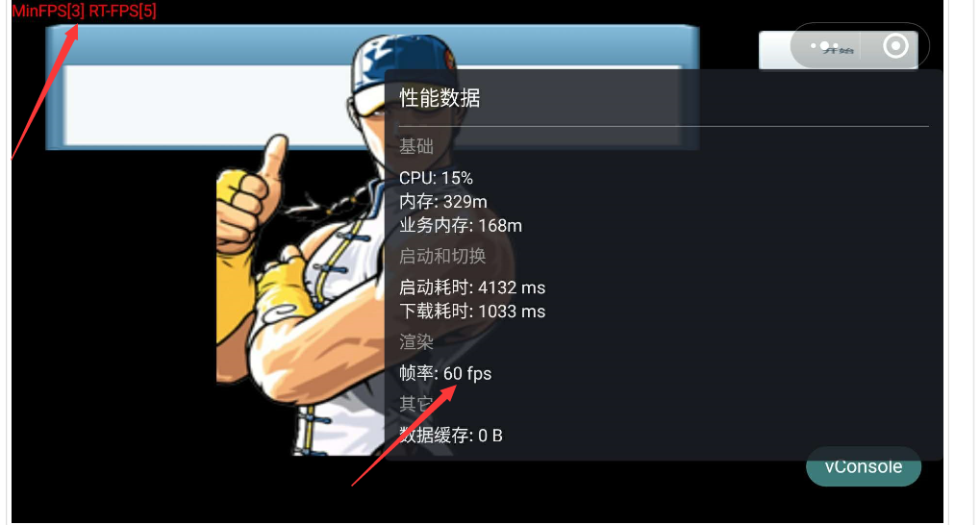Click the 帧率: 60 fps entry
Screen dimensions: 980x525
(x=445, y=374)
